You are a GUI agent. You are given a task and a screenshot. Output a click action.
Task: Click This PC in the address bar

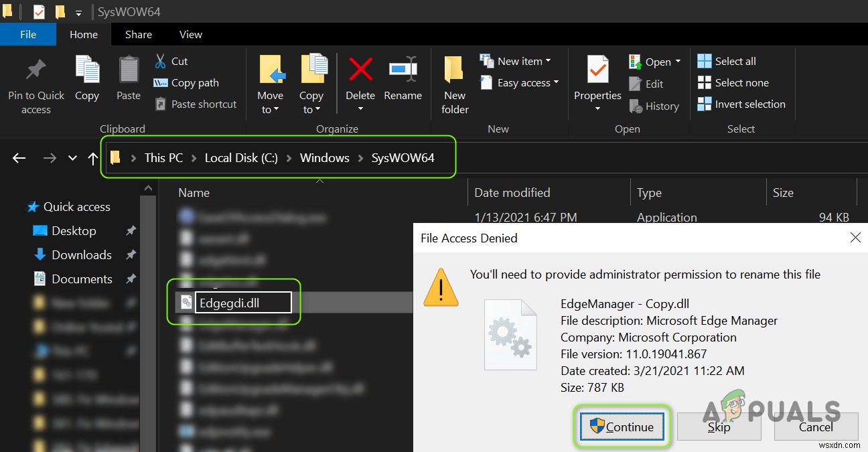coord(163,158)
